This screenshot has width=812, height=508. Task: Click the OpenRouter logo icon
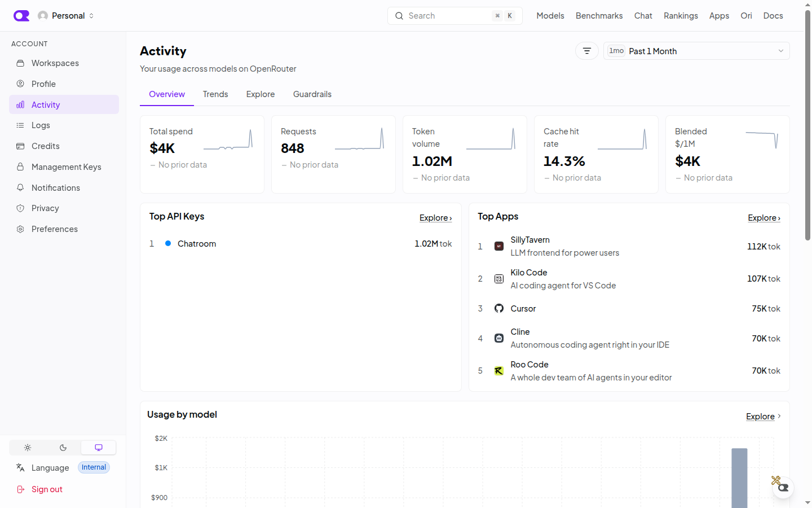pyautogui.click(x=21, y=16)
